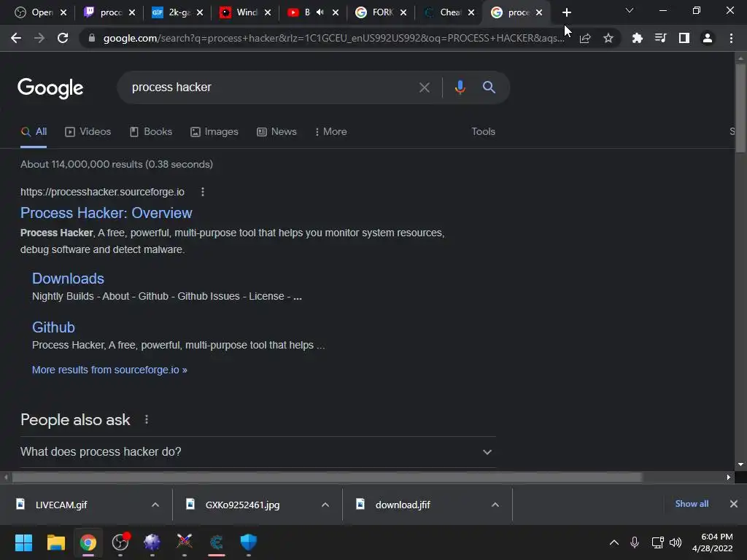Switch to Books results
The image size is (747, 560).
151,132
